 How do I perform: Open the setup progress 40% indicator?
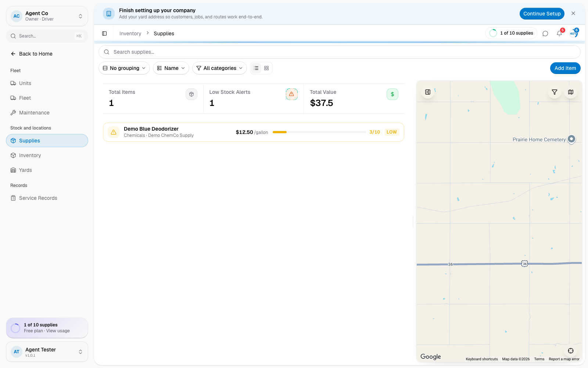[573, 33]
